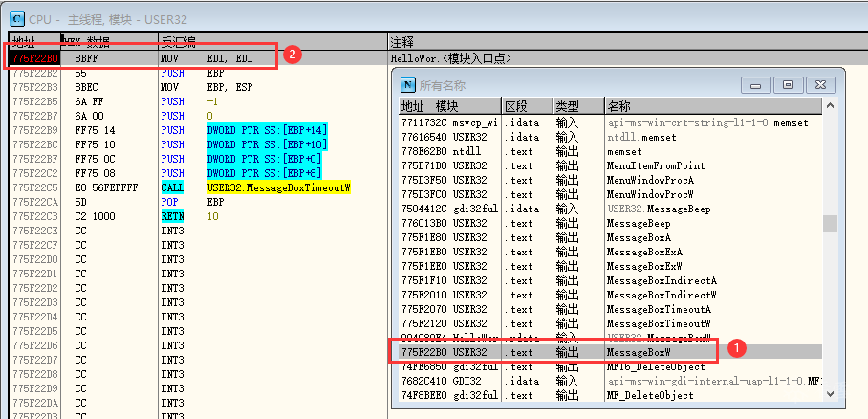Sort names by 名称 column header
868x419 pixels.
point(713,106)
